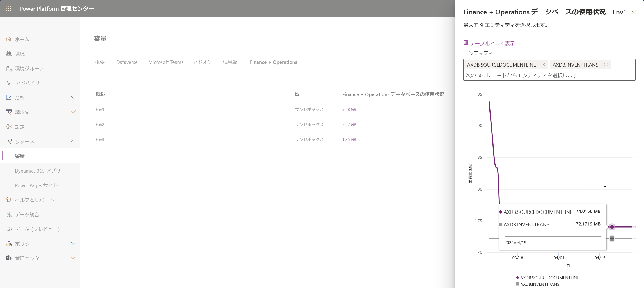Click the 分析 chart icon

click(9, 97)
